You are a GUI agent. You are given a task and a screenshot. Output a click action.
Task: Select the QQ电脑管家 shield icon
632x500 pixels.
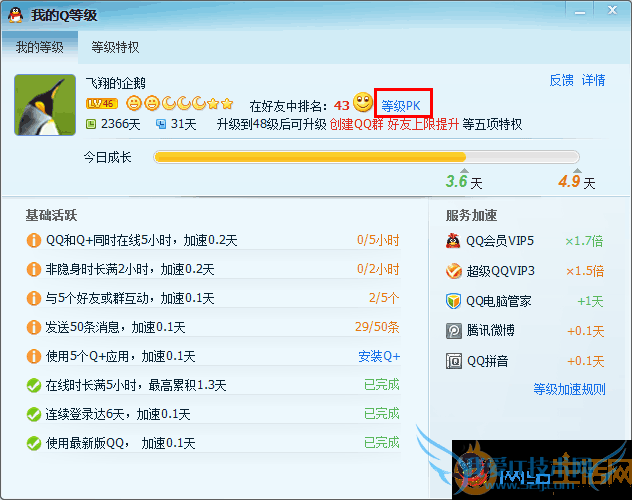click(453, 301)
